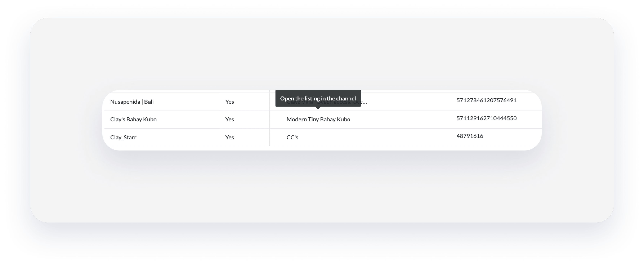644x265 pixels.
Task: Toggle Yes status for Nusapenida | Bali
Action: [x=229, y=102]
